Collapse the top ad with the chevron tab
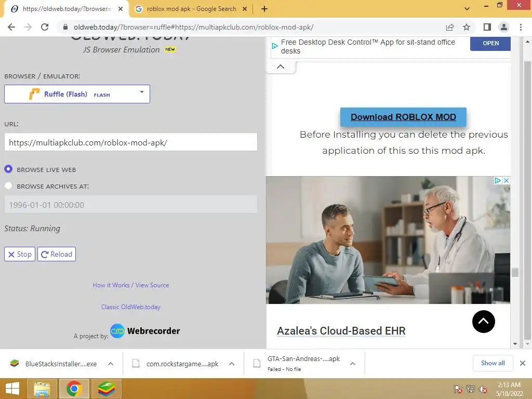Screen dimensions: 532x399 (x=281, y=67)
